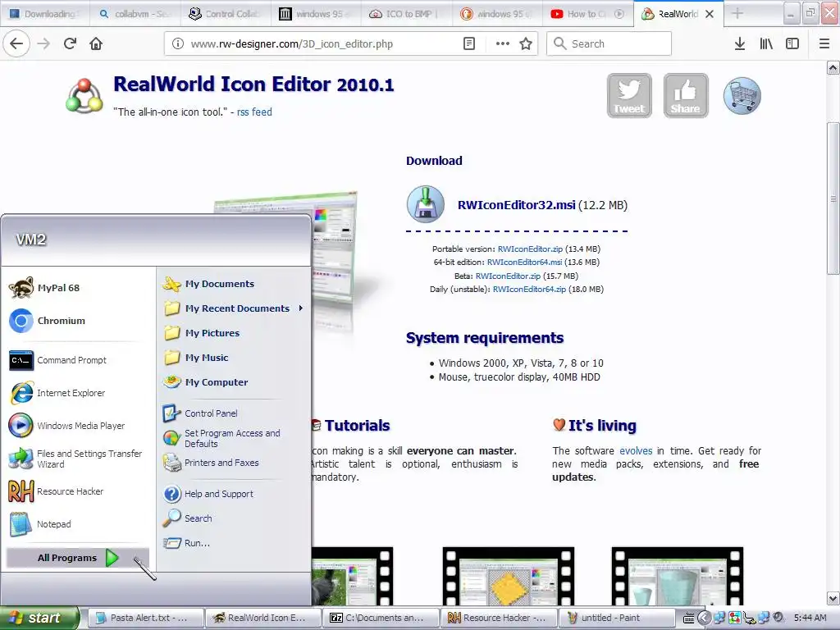Click the RealWorld molecule logo

(84, 97)
